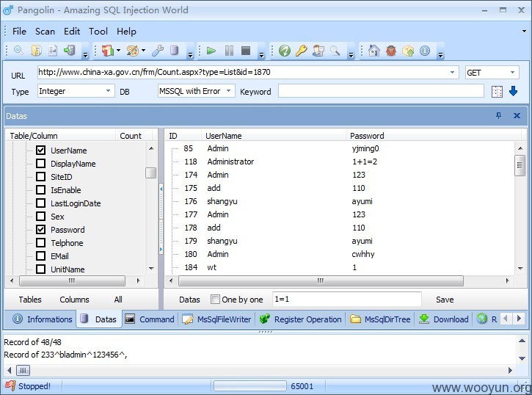
Task: Click the Tables button
Action: point(30,300)
